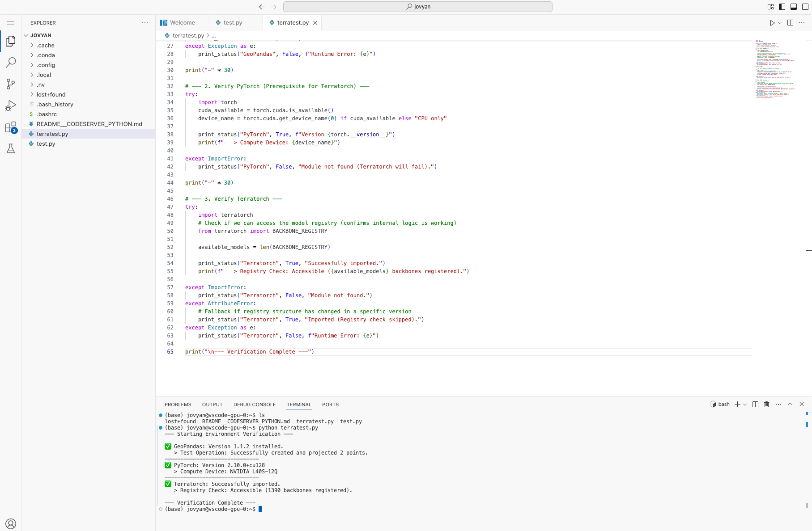Click the bash terminal profile label

[x=720, y=404]
